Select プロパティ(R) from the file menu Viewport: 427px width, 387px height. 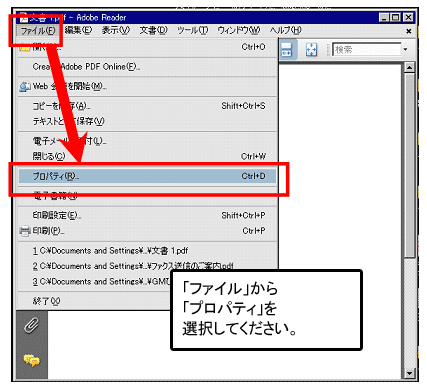(147, 176)
